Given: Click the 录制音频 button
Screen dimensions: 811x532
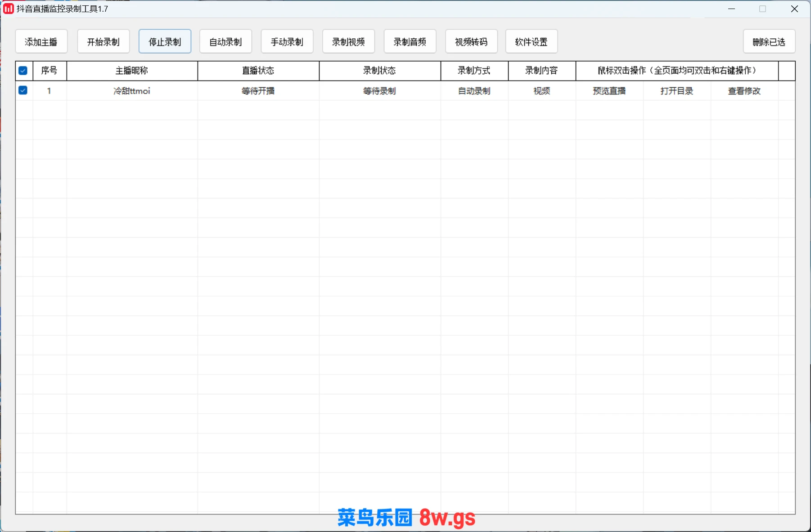Looking at the screenshot, I should pos(410,42).
